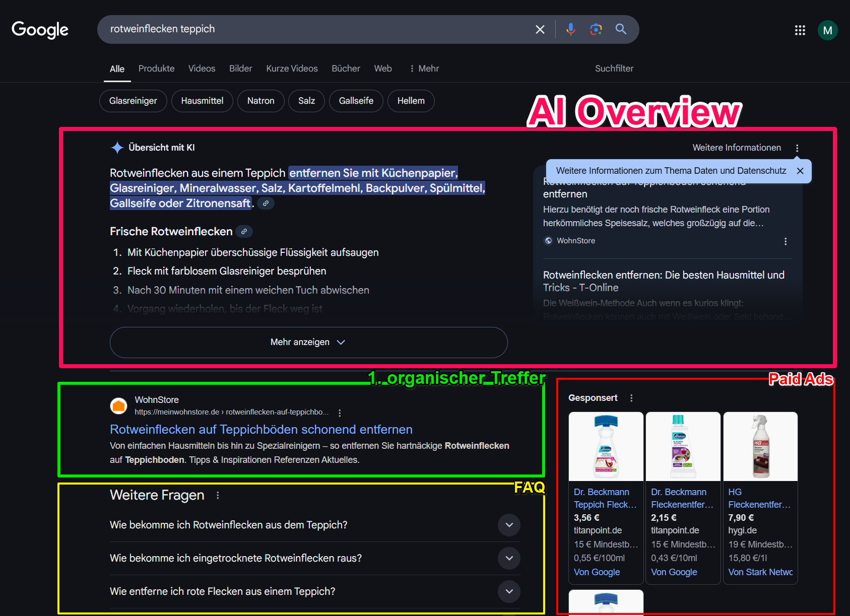850x616 pixels.
Task: Click HG Fleckenentfer… ad title
Action: (x=759, y=498)
